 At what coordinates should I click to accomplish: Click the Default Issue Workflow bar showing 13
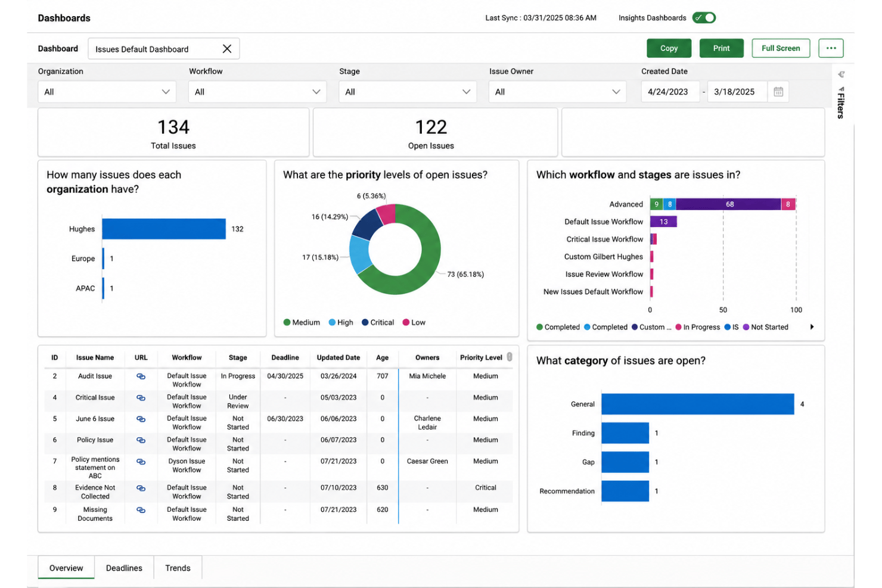(663, 222)
